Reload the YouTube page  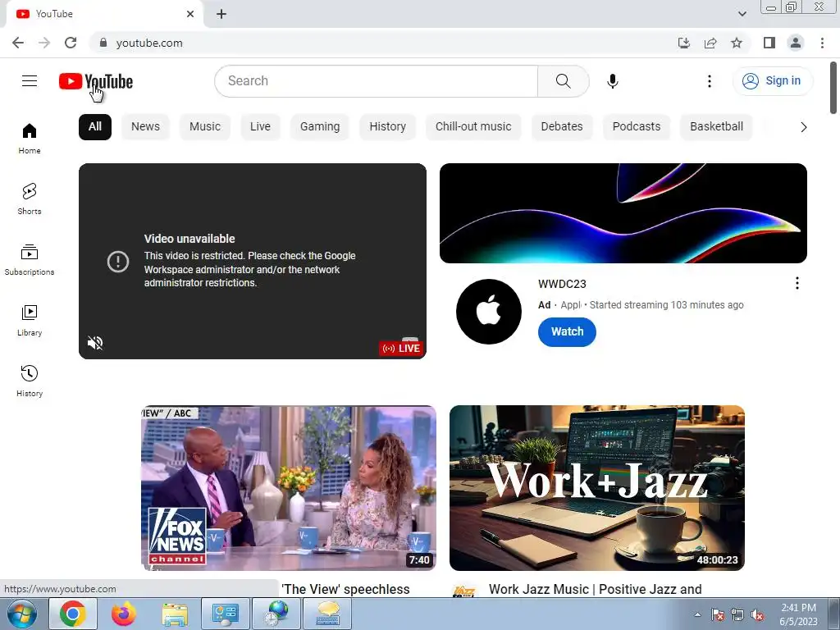pos(71,43)
